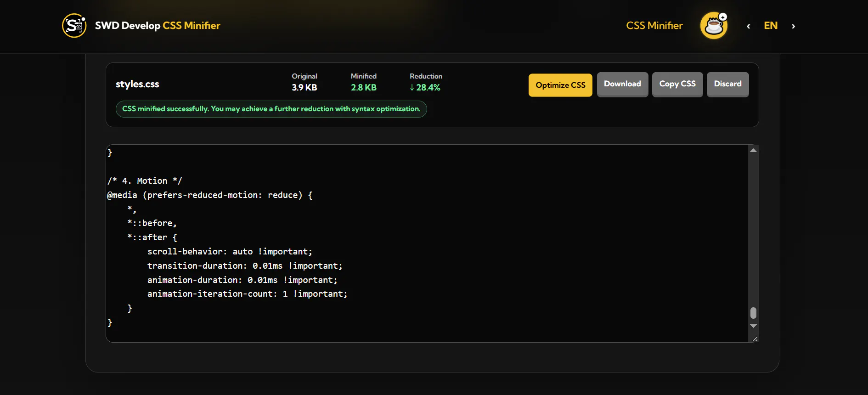Click the 'animation-iteration-count: 1' line
The height and width of the screenshot is (395, 868).
[247, 293]
